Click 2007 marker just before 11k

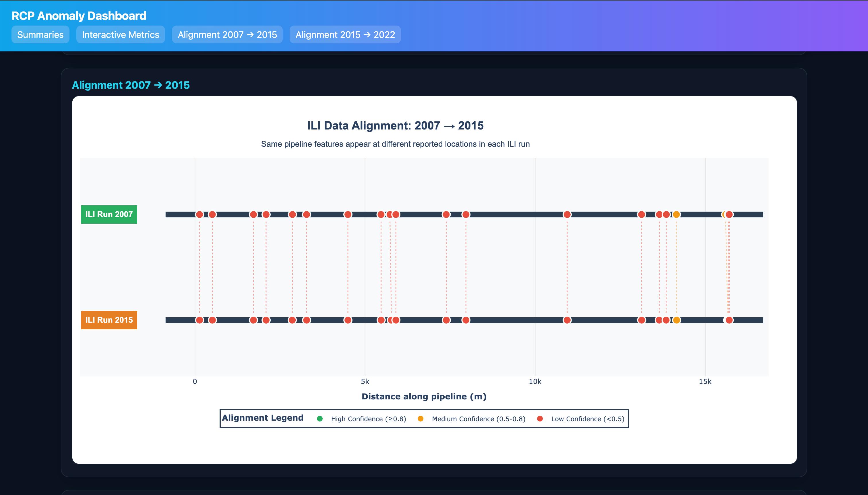point(567,214)
